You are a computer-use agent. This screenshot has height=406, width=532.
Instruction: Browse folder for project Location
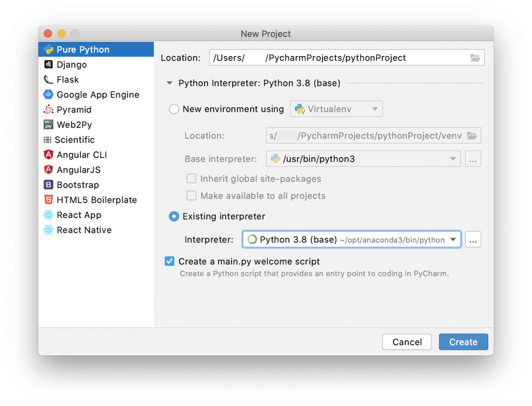pyautogui.click(x=475, y=58)
